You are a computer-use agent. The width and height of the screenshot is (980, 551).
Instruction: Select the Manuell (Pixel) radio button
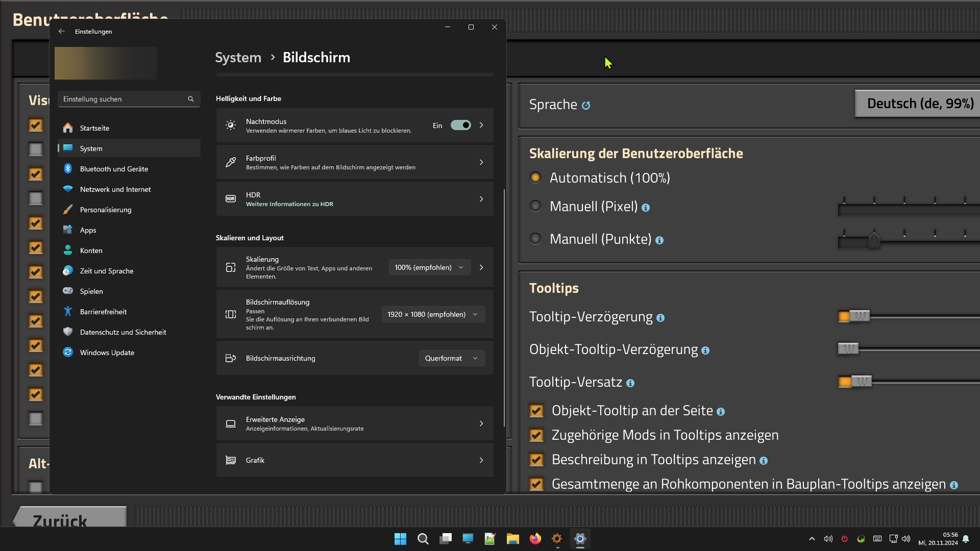click(535, 207)
